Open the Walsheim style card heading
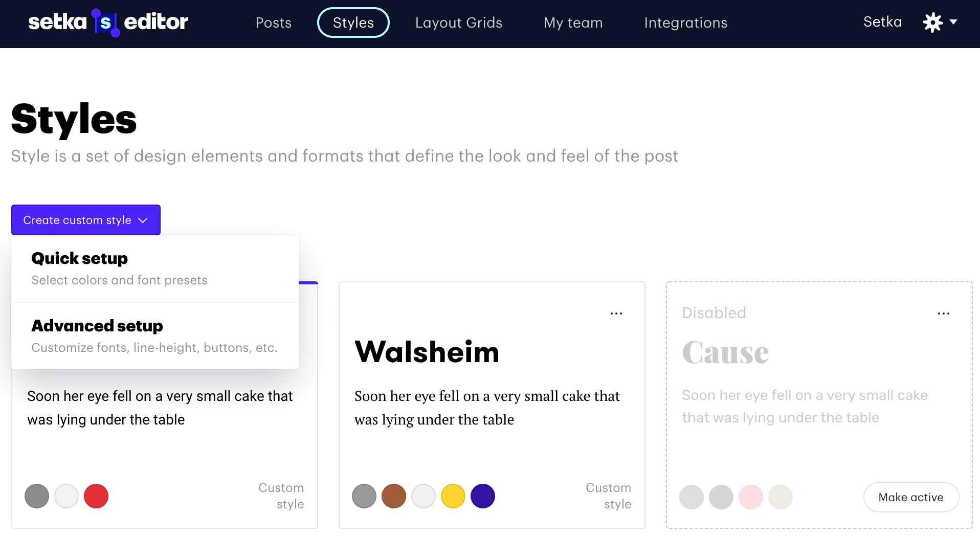Screen dimensions: 980x537 click(x=427, y=352)
